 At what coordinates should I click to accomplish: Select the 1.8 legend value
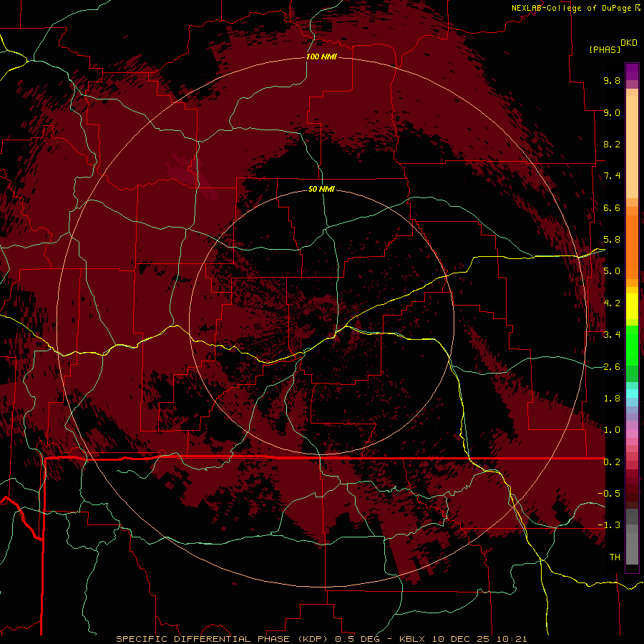(x=612, y=399)
